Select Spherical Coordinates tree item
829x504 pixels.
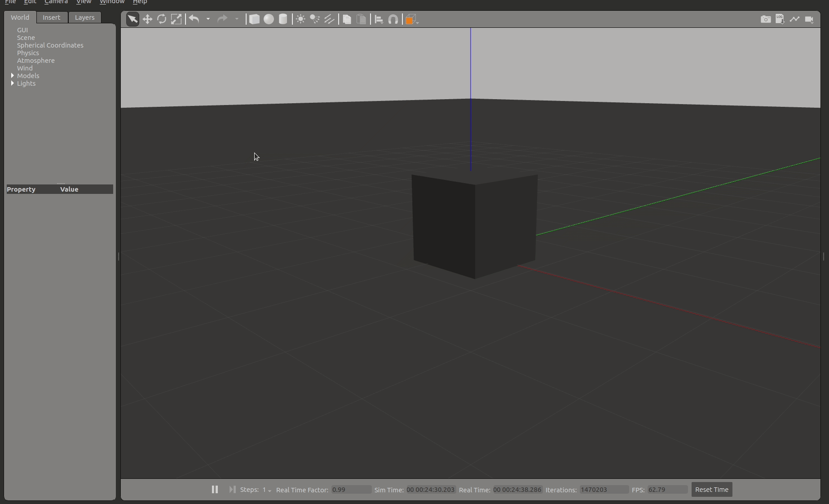pyautogui.click(x=50, y=45)
